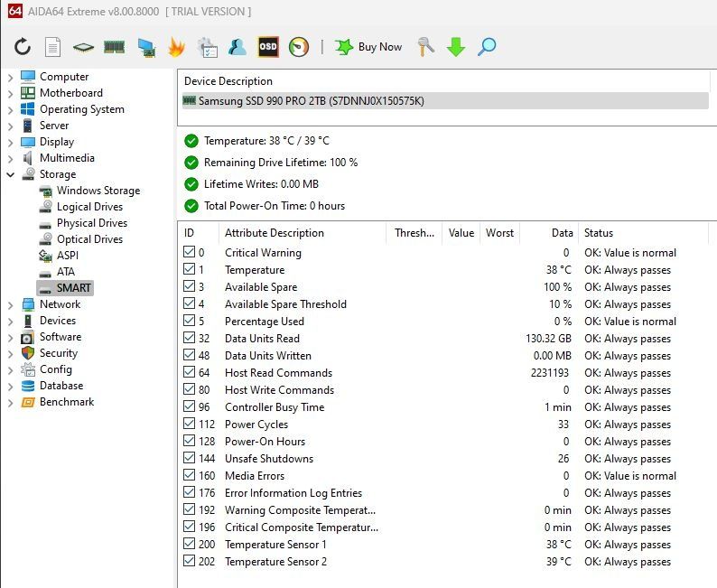
Task: Launch the flame stability test icon
Action: (x=176, y=47)
